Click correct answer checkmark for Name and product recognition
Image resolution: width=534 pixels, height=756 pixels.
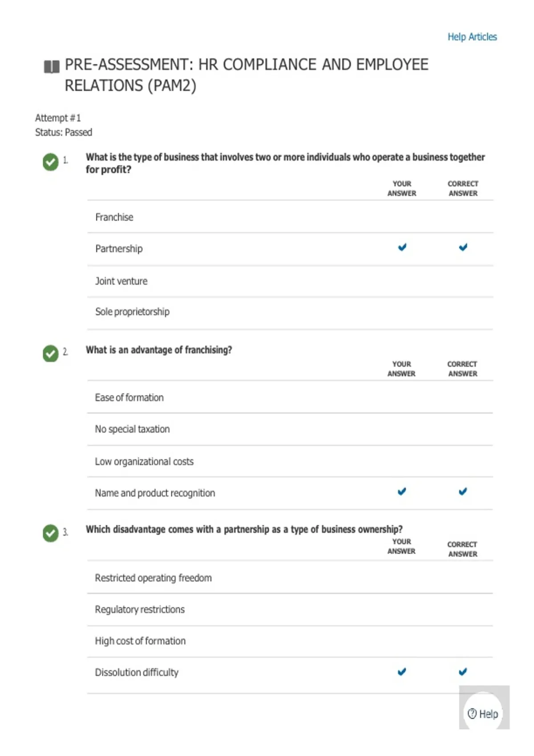click(463, 491)
